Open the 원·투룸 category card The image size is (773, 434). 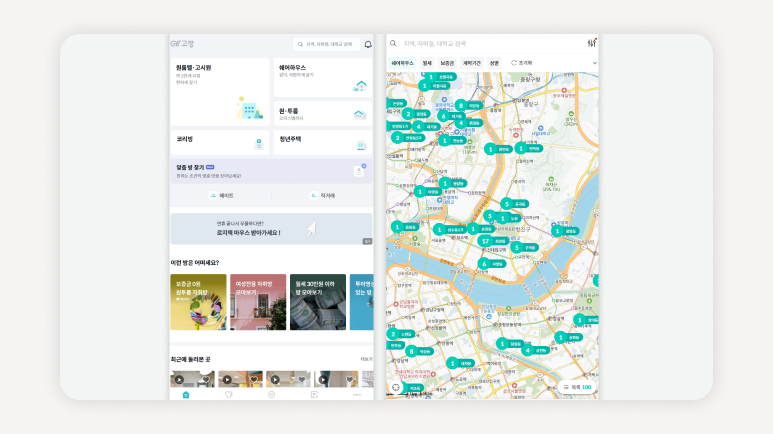tap(323, 114)
